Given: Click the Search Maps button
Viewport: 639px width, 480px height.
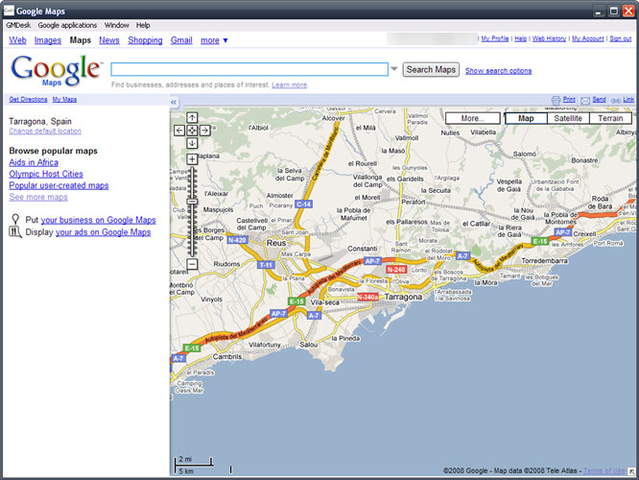Looking at the screenshot, I should click(431, 70).
